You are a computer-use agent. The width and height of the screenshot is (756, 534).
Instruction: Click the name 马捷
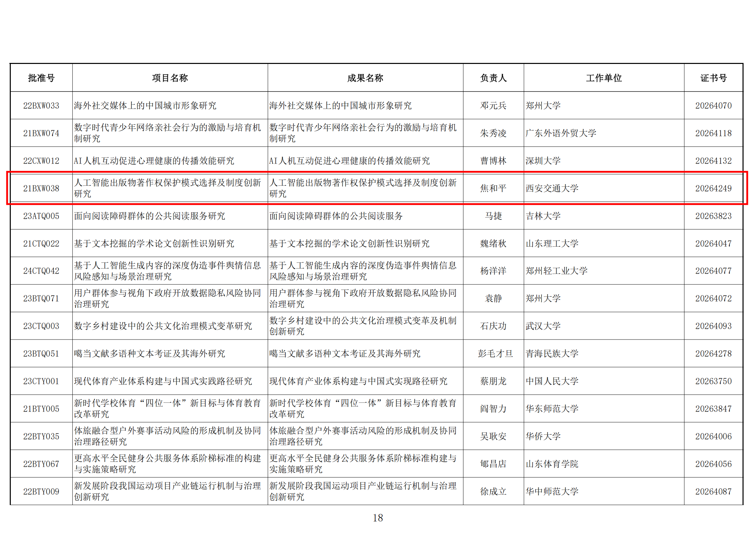point(493,216)
